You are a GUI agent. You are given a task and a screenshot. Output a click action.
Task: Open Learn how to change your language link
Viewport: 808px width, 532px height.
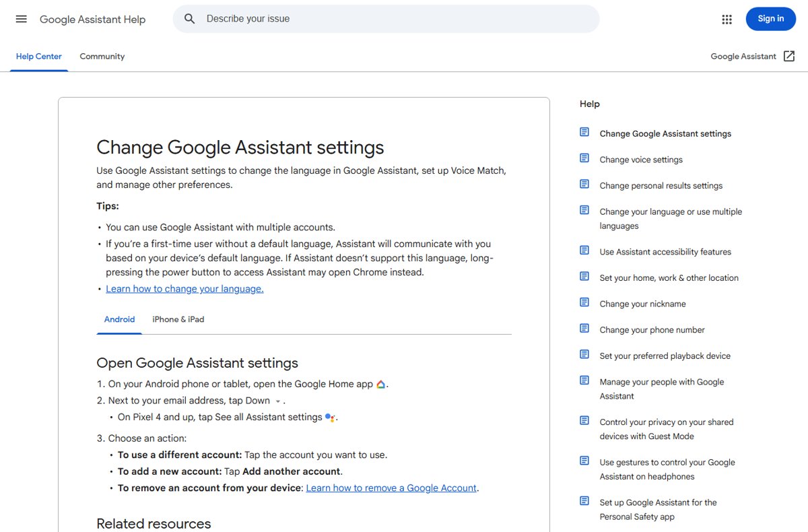click(x=184, y=289)
